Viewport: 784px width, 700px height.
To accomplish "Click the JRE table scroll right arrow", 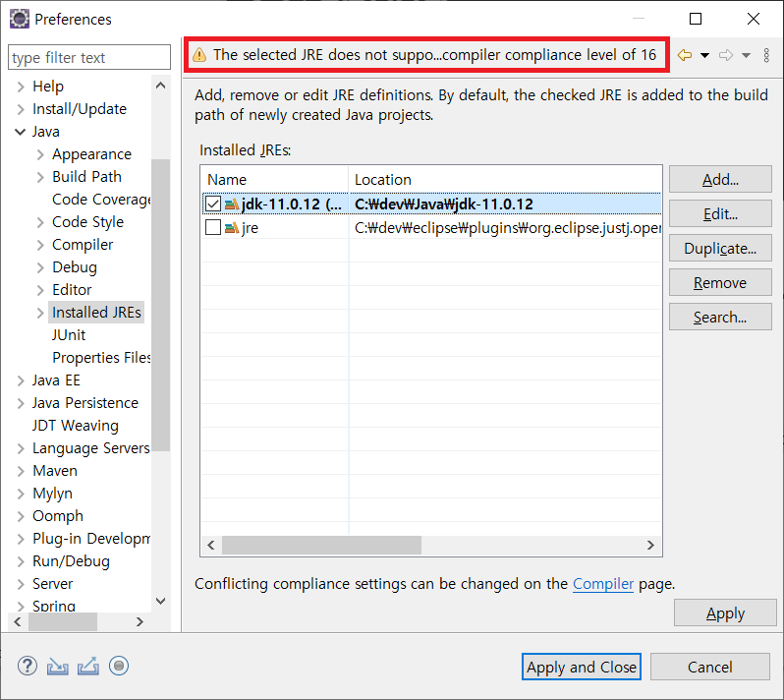I will pyautogui.click(x=650, y=545).
